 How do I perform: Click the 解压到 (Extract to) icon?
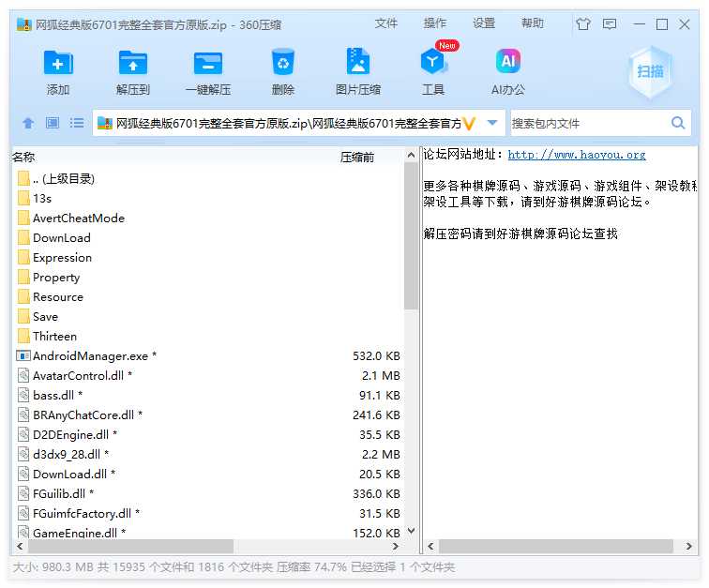(133, 63)
